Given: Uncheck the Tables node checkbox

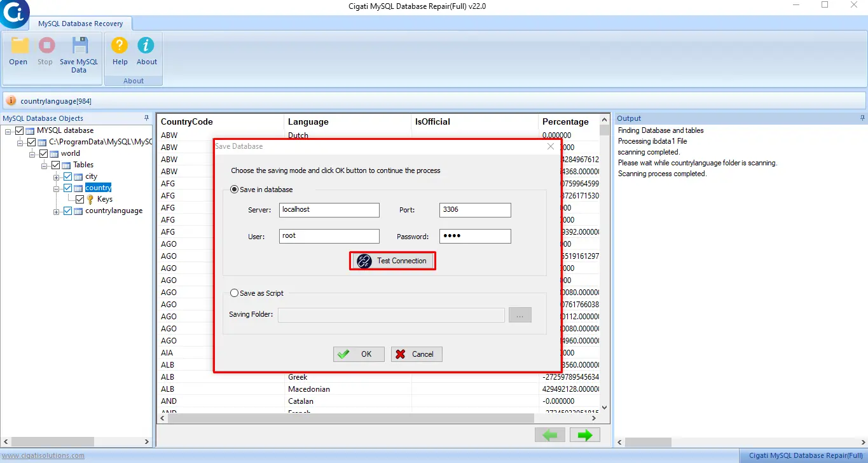Looking at the screenshot, I should [55, 165].
